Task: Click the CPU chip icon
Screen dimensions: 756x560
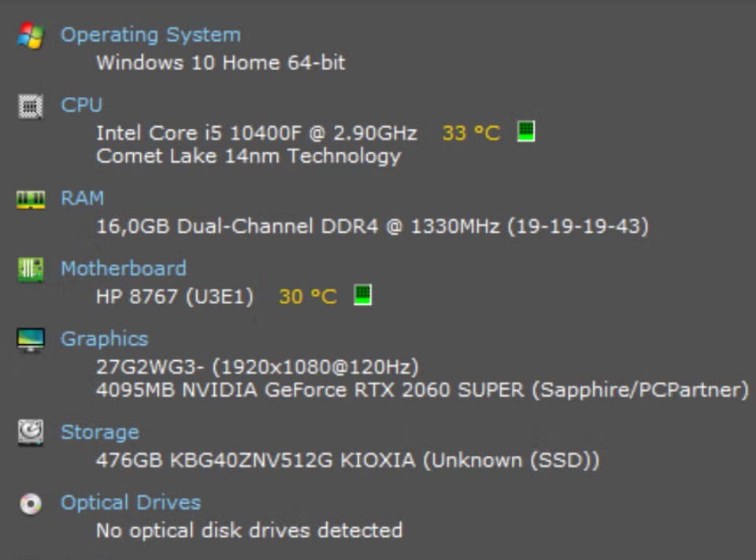Action: tap(30, 106)
